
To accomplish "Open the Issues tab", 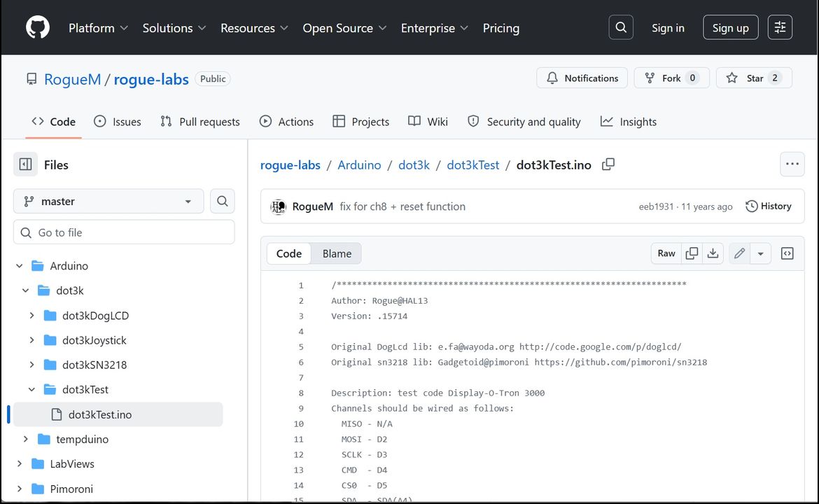I will [118, 122].
